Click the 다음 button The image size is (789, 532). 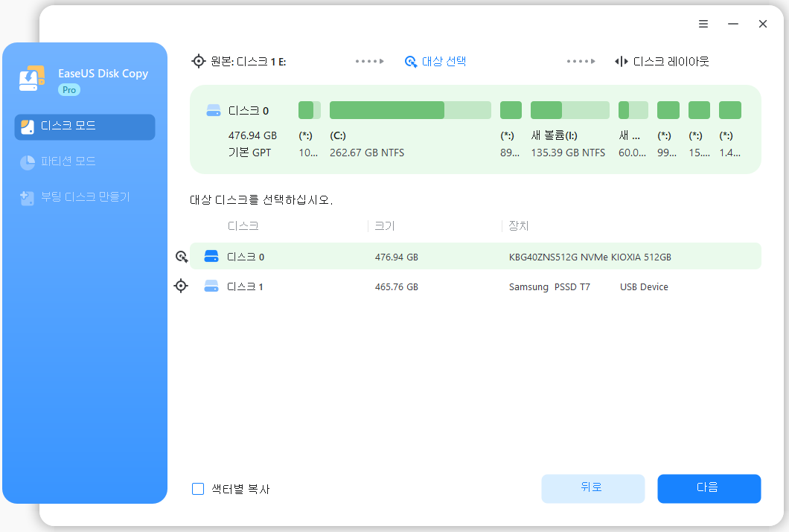[709, 488]
